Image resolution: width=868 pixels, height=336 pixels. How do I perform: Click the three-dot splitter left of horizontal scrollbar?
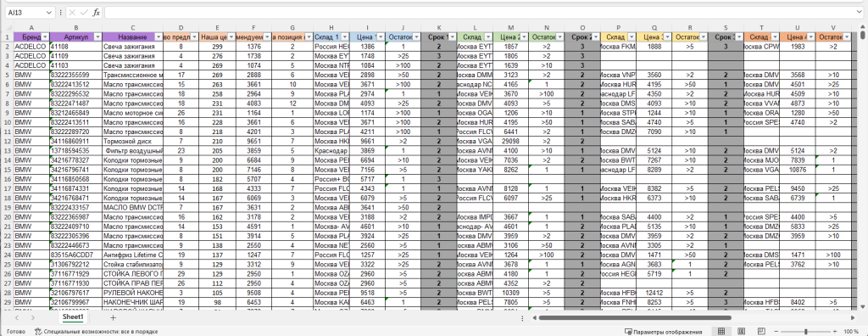point(522,318)
